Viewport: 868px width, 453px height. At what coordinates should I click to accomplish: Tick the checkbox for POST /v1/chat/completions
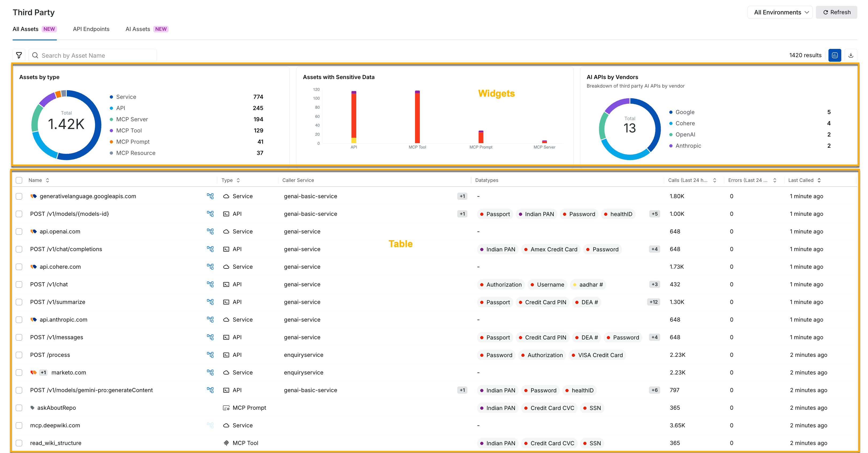(x=19, y=249)
